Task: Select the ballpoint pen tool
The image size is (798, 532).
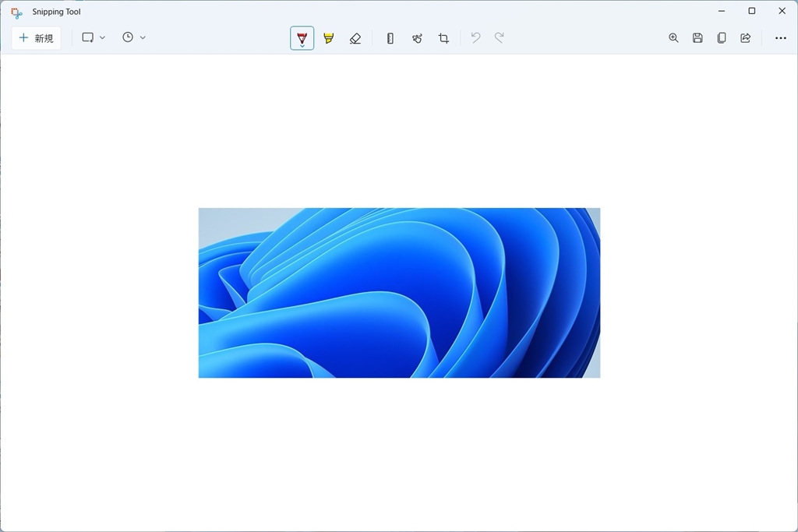Action: pos(302,38)
